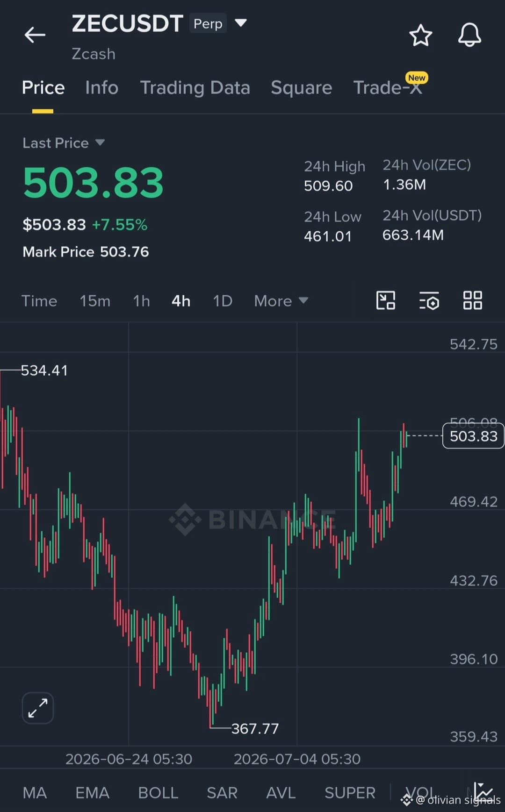This screenshot has width=505, height=812.
Task: Switch to the Trading Data tab
Action: coord(195,88)
